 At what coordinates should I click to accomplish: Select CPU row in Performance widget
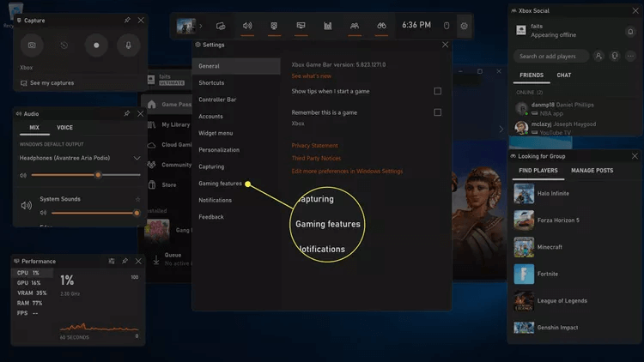point(32,273)
